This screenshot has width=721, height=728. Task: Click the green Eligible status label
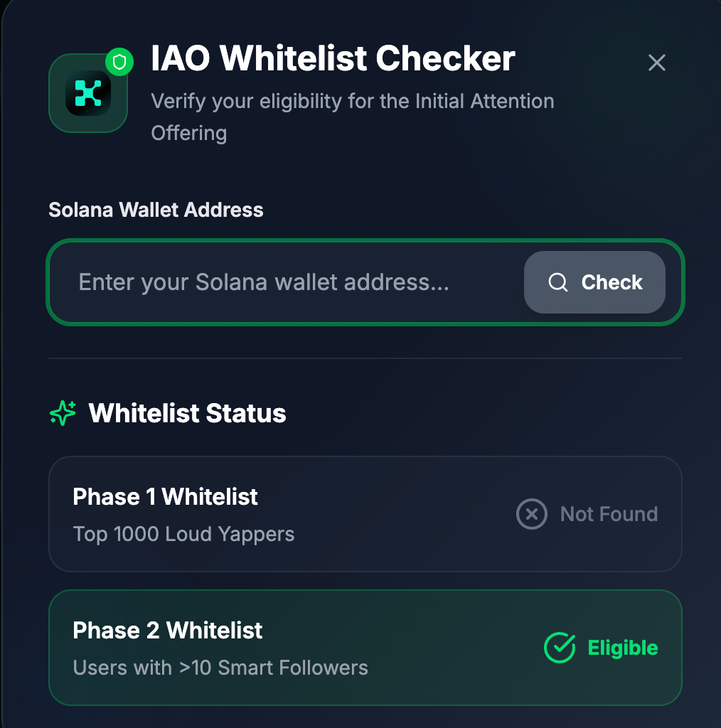pos(623,648)
